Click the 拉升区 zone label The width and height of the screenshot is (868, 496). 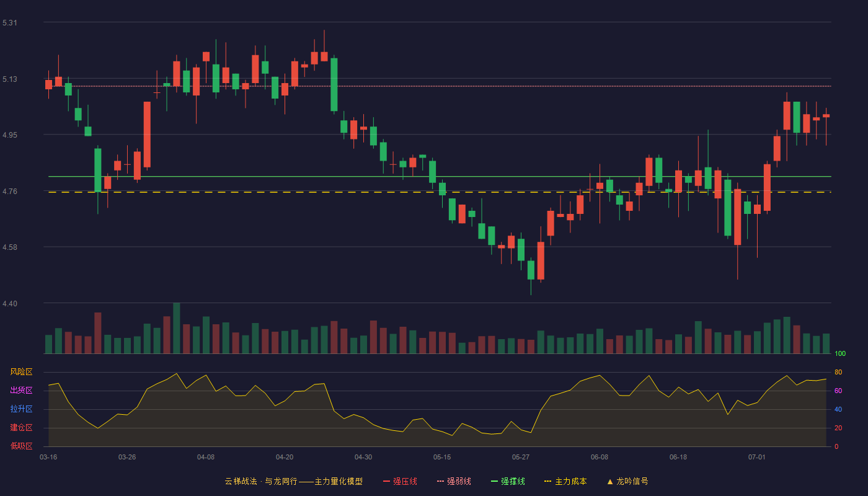pyautogui.click(x=21, y=409)
